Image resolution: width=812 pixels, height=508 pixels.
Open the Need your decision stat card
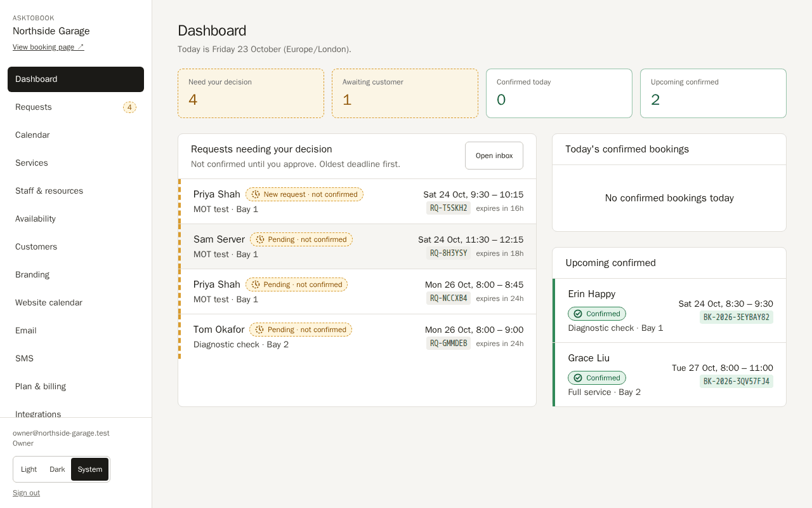[x=251, y=93]
